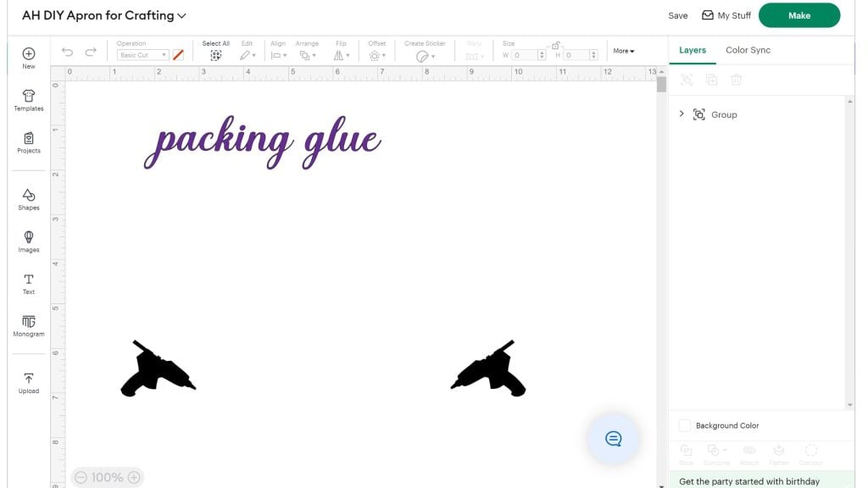
Task: Select the left glue gun image
Action: (x=159, y=368)
